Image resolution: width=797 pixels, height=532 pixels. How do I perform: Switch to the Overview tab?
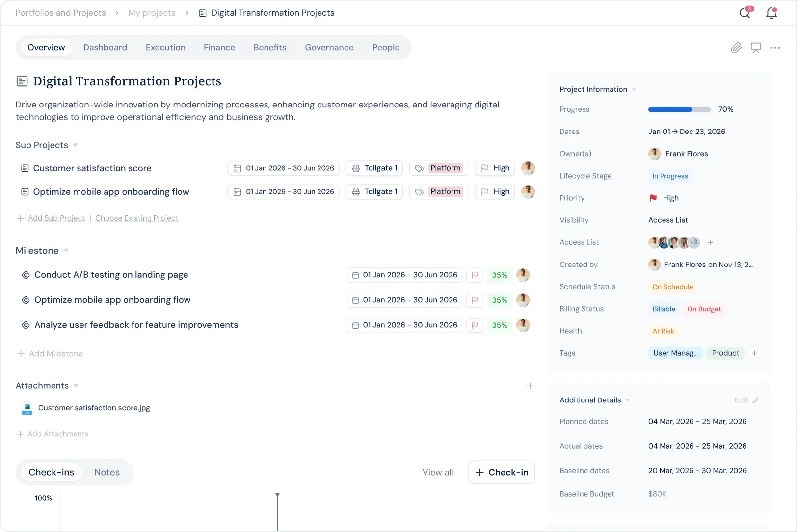point(46,48)
